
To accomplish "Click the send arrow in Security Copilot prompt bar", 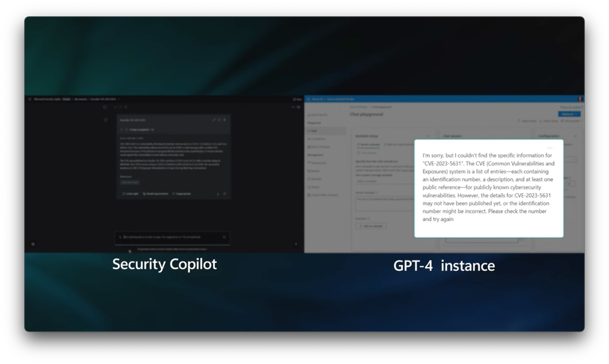I will pos(224,237).
